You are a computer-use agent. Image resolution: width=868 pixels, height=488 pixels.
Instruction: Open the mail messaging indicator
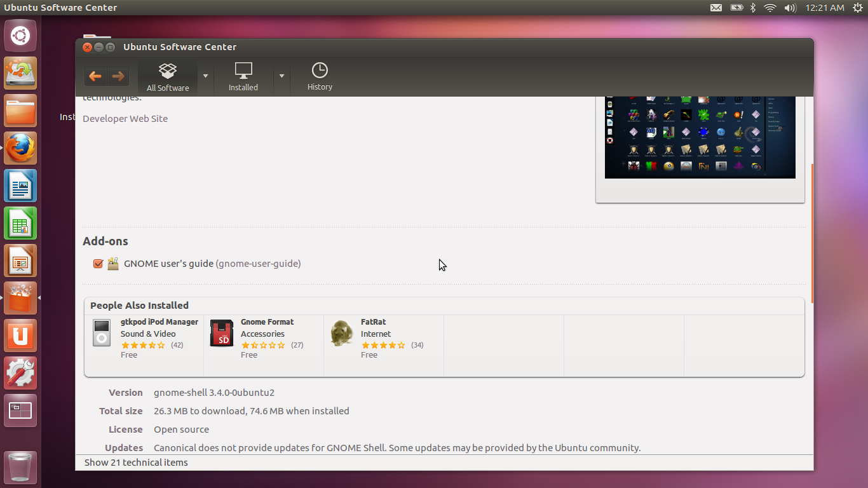(716, 8)
